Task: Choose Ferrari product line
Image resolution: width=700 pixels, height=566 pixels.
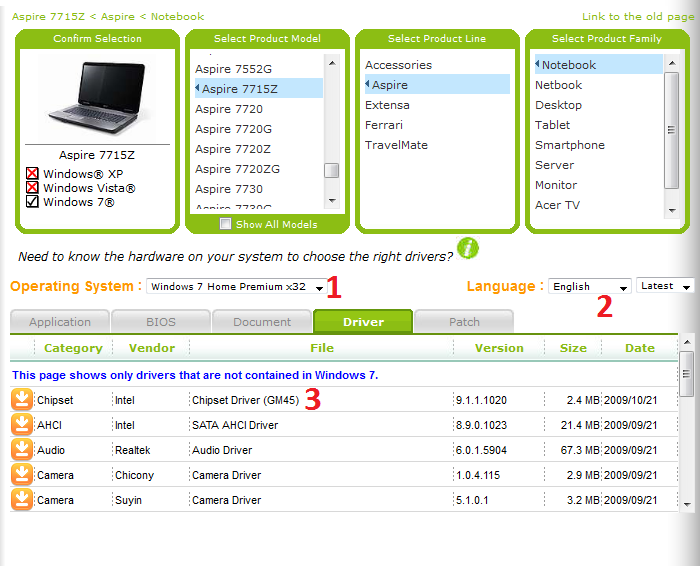Action: pos(383,125)
